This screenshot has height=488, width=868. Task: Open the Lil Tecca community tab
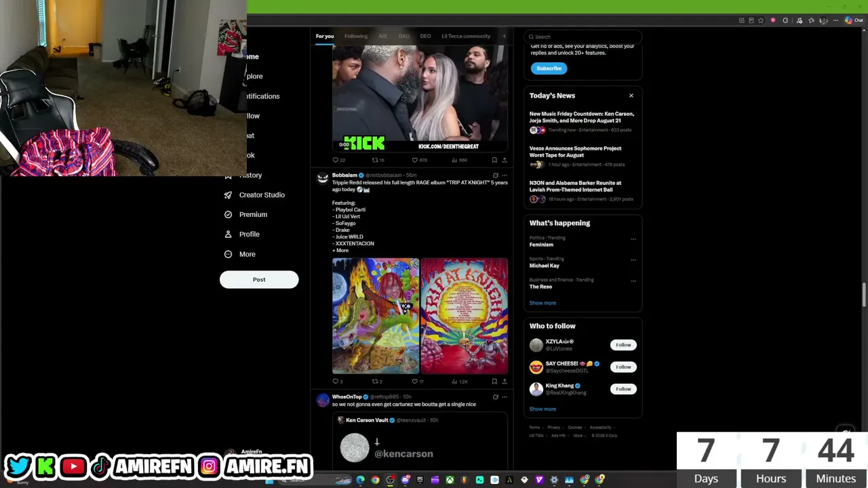click(x=466, y=37)
